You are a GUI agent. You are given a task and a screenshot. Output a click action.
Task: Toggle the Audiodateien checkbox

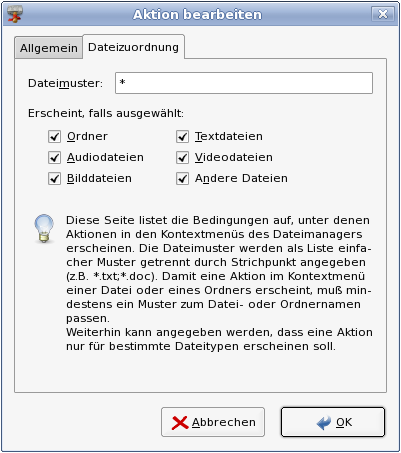[54, 157]
